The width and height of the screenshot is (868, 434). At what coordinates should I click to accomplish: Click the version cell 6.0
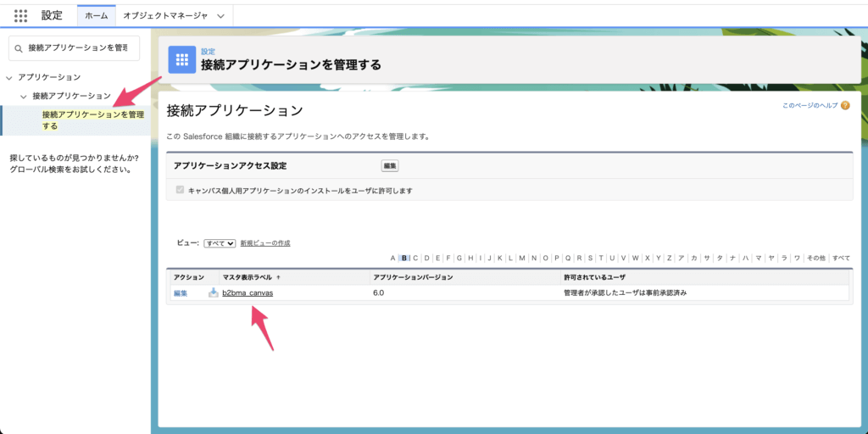pyautogui.click(x=379, y=293)
